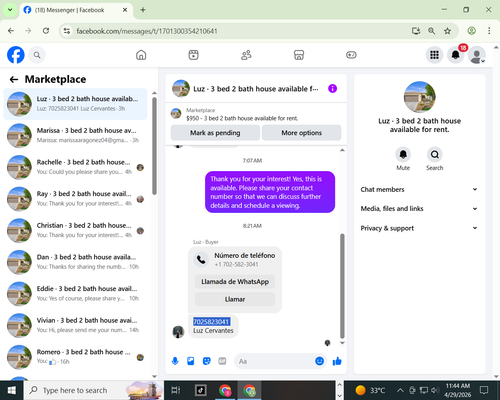Click install app icon in address bar

click(416, 31)
